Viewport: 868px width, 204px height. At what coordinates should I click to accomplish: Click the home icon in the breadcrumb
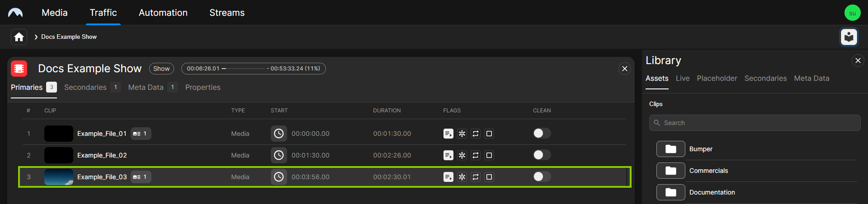[19, 37]
